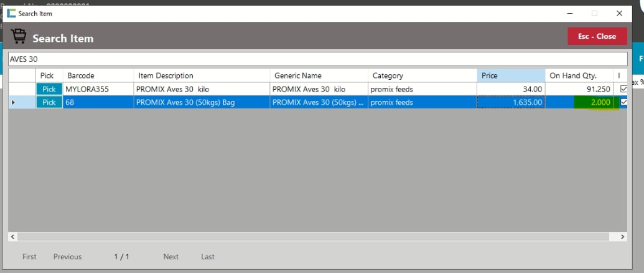Maximize the Search Item window
644x273 pixels.
[594, 13]
